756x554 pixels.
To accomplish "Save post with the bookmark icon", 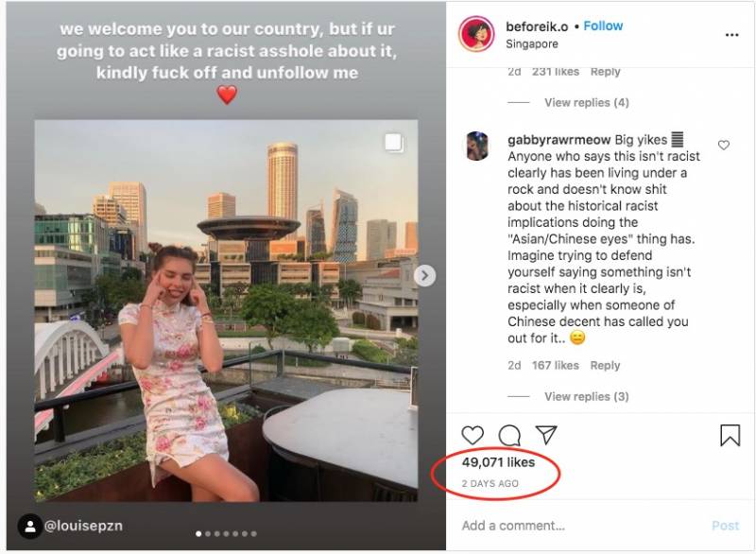I will [x=730, y=435].
